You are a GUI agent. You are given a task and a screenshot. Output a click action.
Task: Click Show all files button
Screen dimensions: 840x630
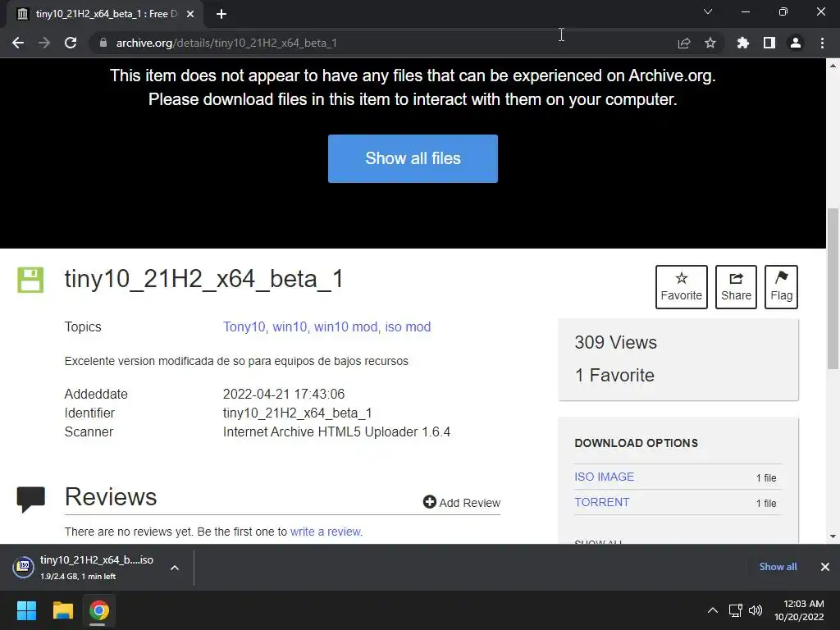click(413, 158)
